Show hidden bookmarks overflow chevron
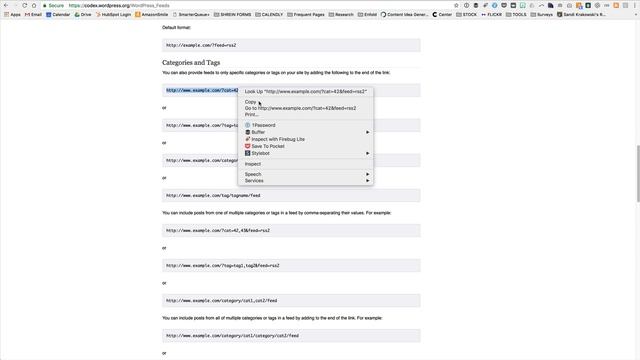 point(636,14)
